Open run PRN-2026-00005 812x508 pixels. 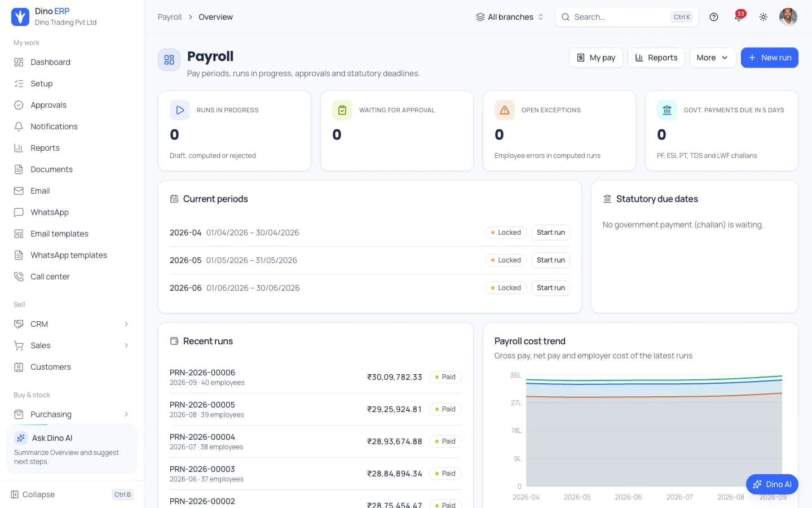tap(316, 409)
